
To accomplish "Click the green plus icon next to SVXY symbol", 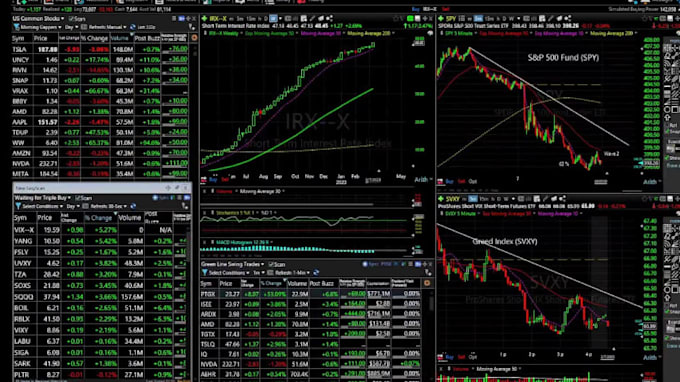I will 441,199.
